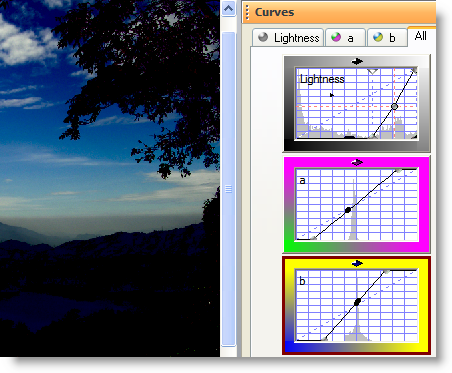Viewport: 452px width, 373px height.
Task: Select the circled control point on the Lightness curve
Action: (x=394, y=107)
